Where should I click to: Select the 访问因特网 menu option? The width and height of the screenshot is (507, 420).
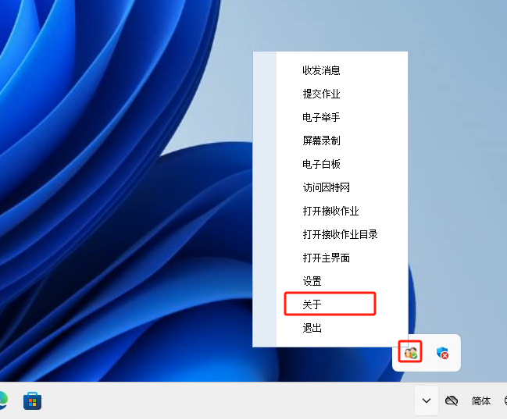tap(326, 187)
